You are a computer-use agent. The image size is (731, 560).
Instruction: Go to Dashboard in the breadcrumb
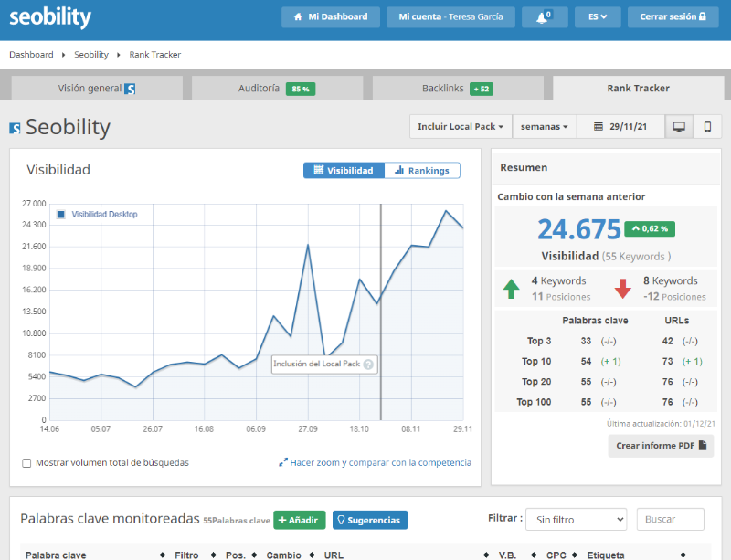coord(31,55)
